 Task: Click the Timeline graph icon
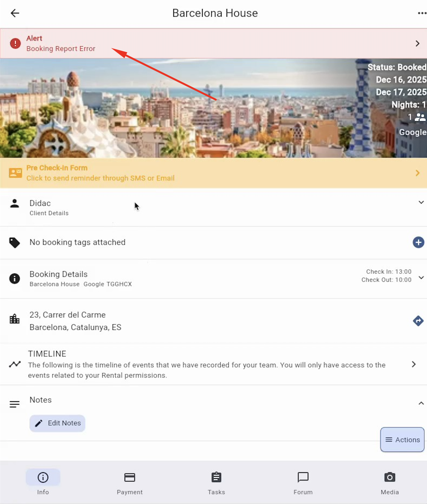point(15,364)
